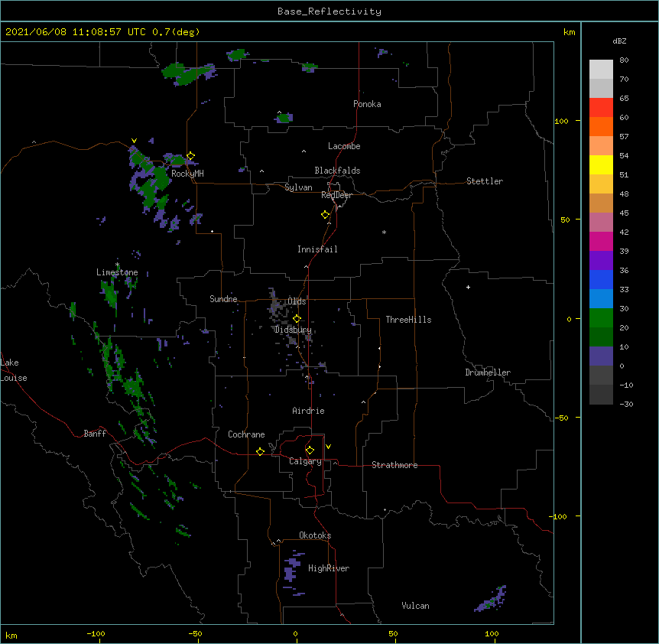Select the slate purple 10-0 dBZ legend swatch
Screen dimensions: 659x644
click(x=601, y=356)
